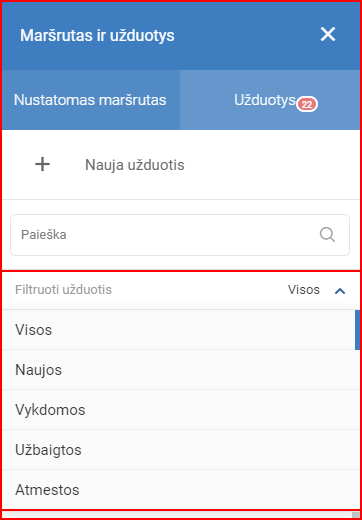The width and height of the screenshot is (362, 520).
Task: Click the plus icon for new task
Action: tap(43, 164)
